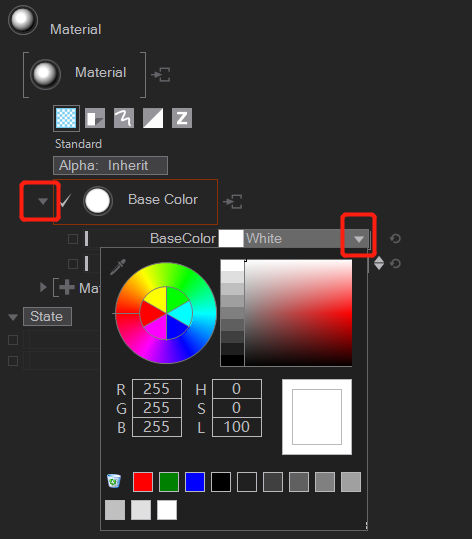Select the diagonal split material mode icon
Screen dimensions: 472x539
click(153, 118)
